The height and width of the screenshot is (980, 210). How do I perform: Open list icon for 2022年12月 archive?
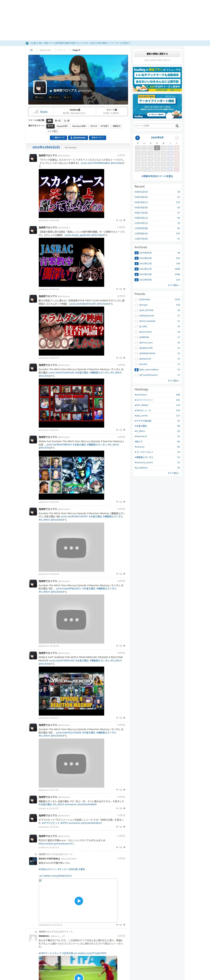(x=136, y=264)
